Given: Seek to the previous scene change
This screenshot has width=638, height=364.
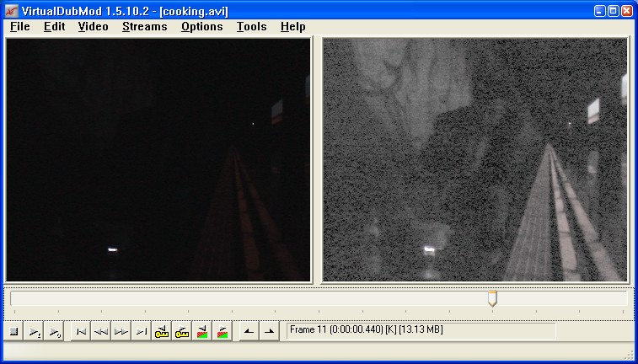Looking at the screenshot, I should tap(201, 331).
